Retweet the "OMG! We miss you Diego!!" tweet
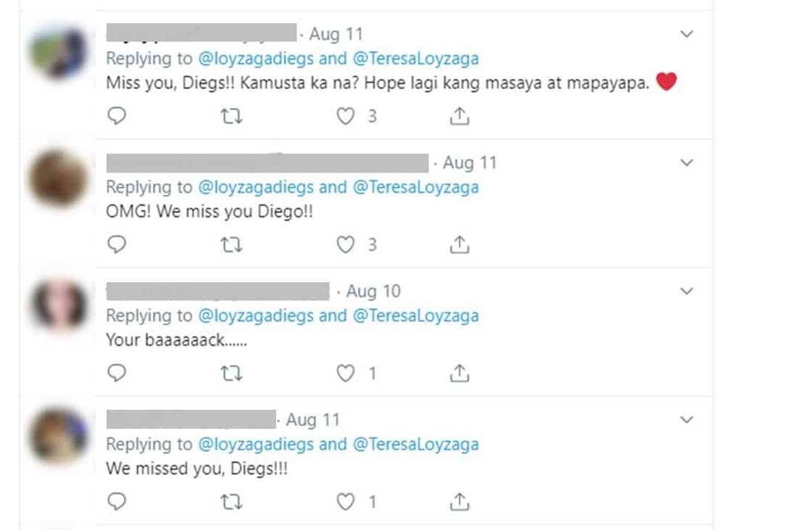 [231, 244]
